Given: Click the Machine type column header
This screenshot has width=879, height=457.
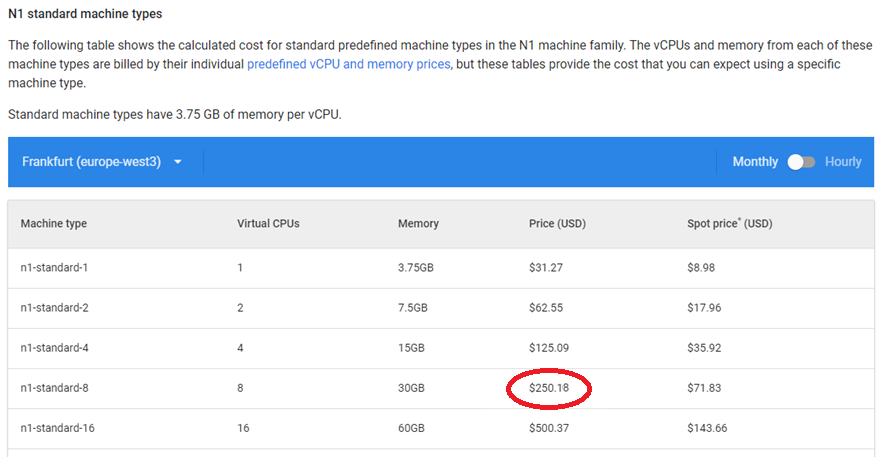Looking at the screenshot, I should pyautogui.click(x=54, y=224).
